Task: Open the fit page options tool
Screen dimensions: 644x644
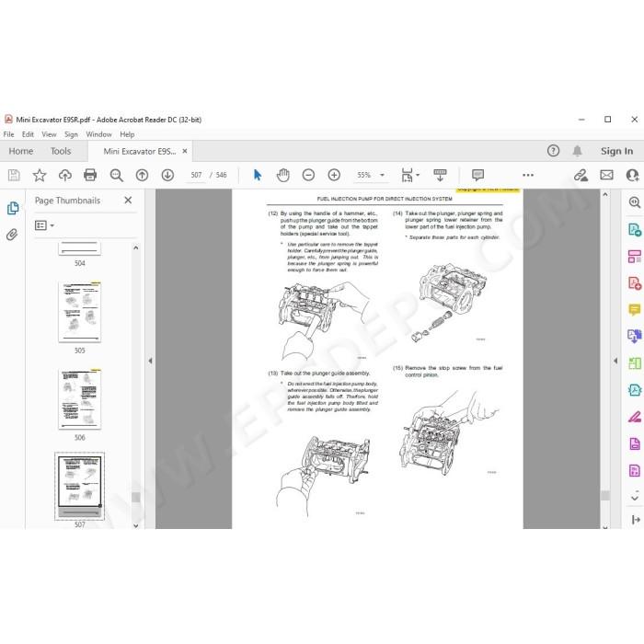Action: point(410,176)
